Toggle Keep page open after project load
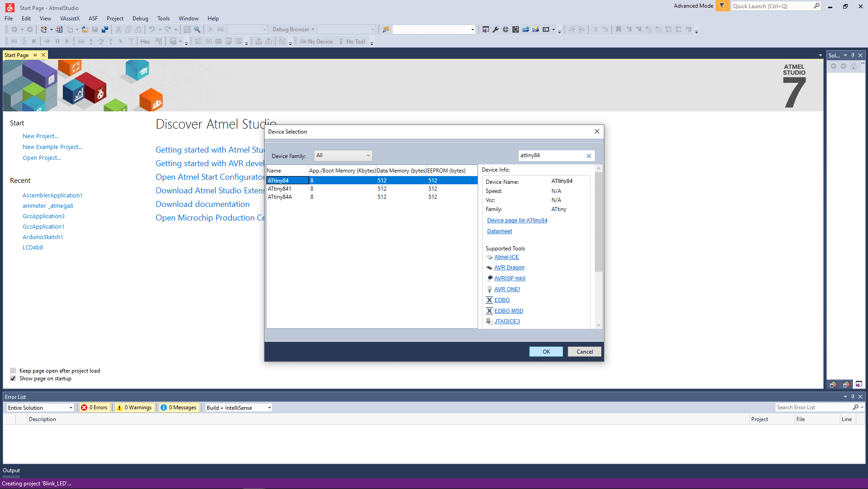This screenshot has width=868, height=489. 13,371
